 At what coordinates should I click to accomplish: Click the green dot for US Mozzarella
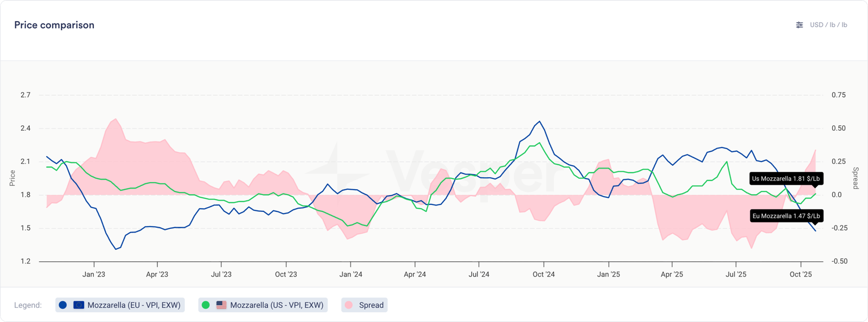206,305
